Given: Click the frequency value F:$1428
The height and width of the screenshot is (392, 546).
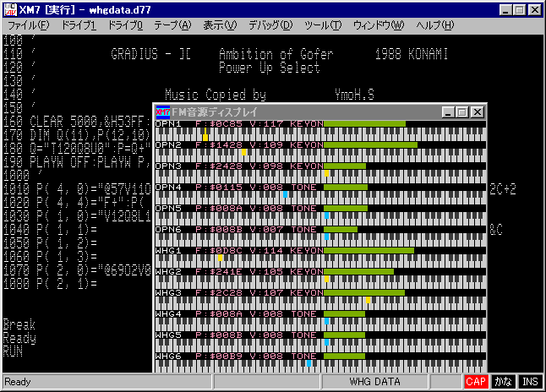Looking at the screenshot, I should (x=219, y=144).
